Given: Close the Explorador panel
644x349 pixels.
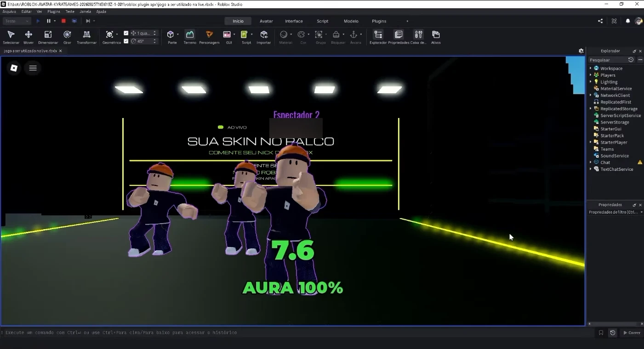Looking at the screenshot, I should pyautogui.click(x=640, y=51).
